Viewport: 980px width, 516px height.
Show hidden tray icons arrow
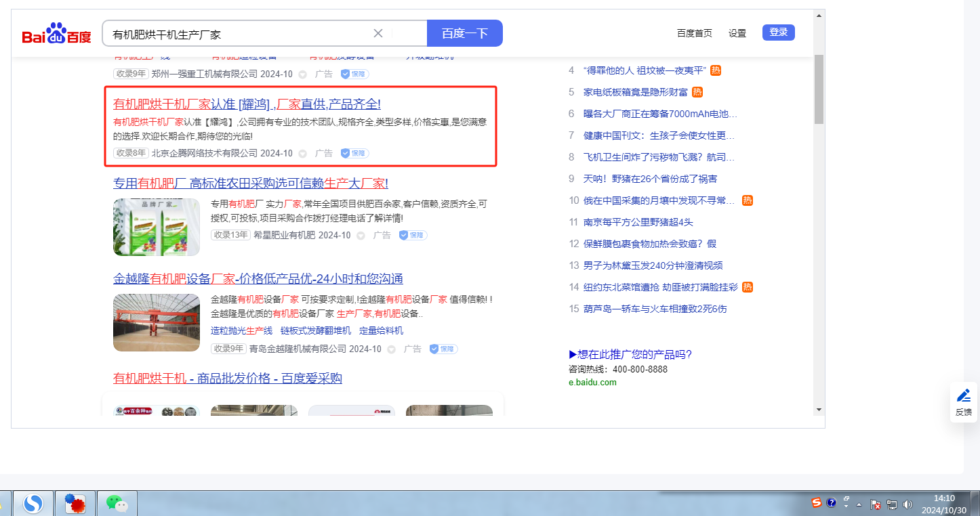tap(859, 504)
